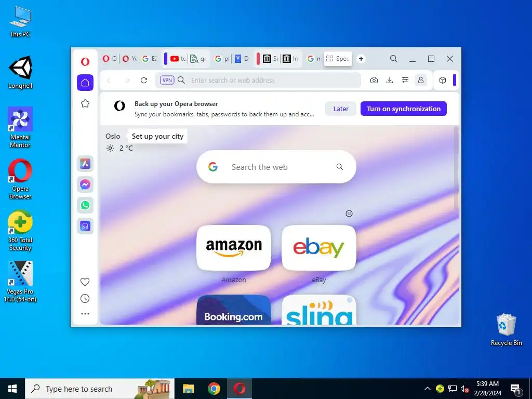This screenshot has width=532, height=399.
Task: Select the Recycle Bin icon
Action: 506,329
